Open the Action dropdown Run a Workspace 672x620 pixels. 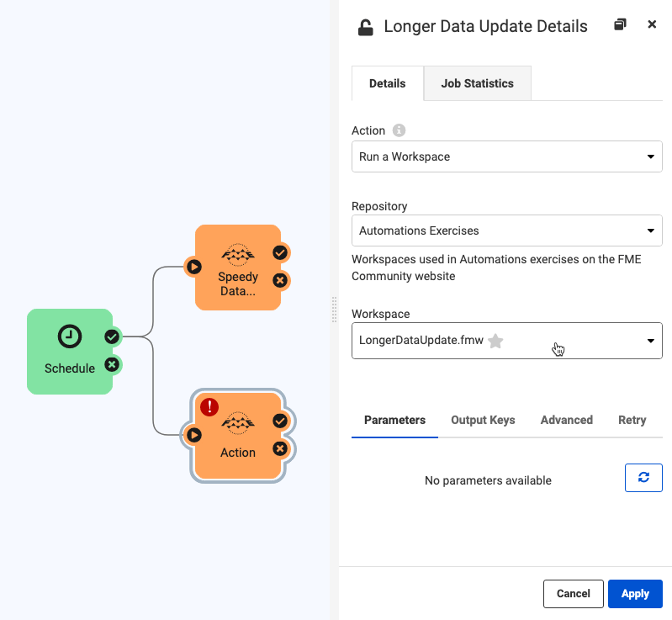point(506,156)
